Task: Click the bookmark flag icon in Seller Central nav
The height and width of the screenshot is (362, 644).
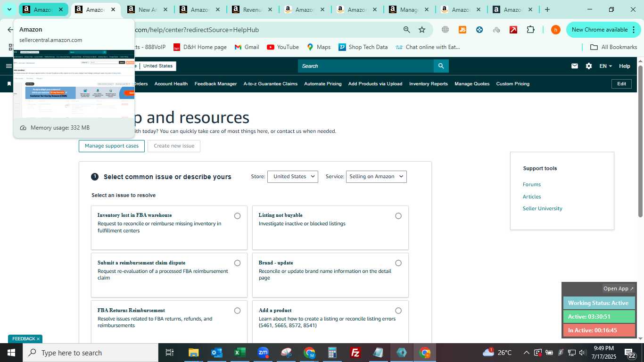Action: click(x=8, y=84)
